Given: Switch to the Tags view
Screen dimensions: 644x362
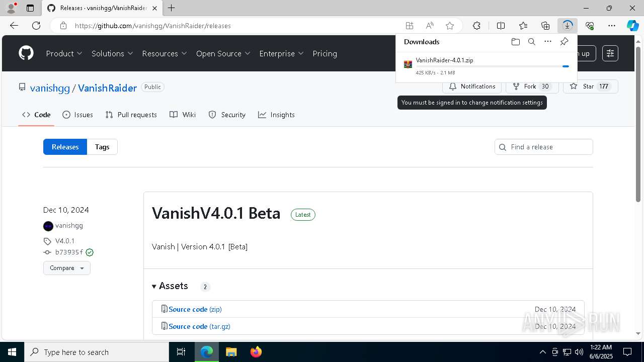Looking at the screenshot, I should click(102, 147).
